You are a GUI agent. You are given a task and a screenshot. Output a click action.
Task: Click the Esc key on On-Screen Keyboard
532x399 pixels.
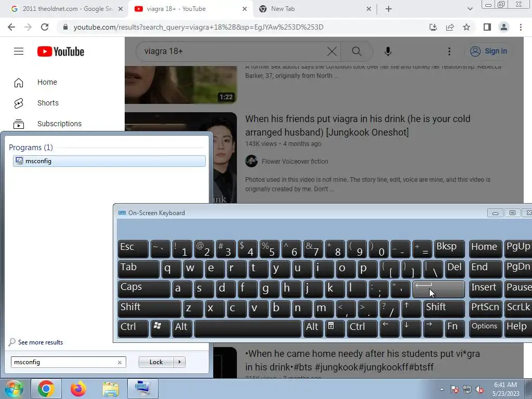tap(133, 249)
